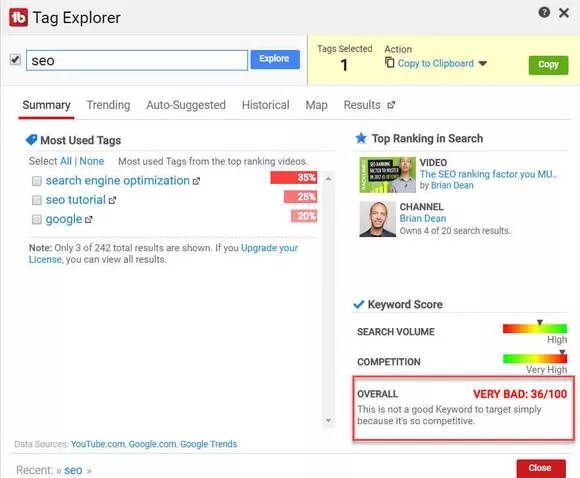Click the blue Explore button
This screenshot has width=580, height=478.
[x=275, y=59]
